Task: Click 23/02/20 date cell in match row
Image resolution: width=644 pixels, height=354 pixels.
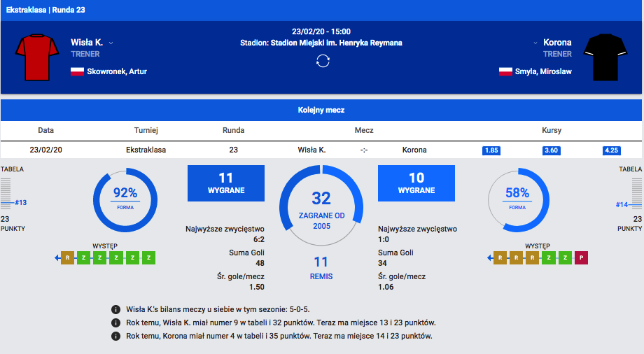Action: (46, 150)
